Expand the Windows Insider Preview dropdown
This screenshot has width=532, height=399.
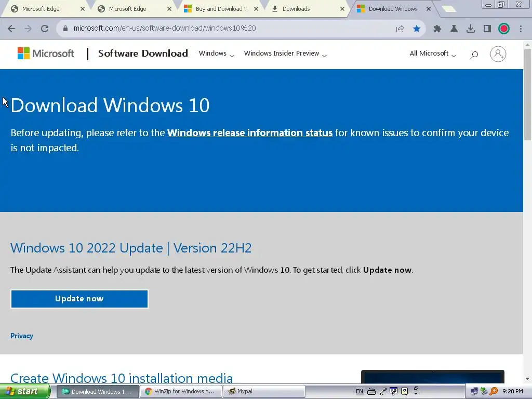tap(285, 54)
